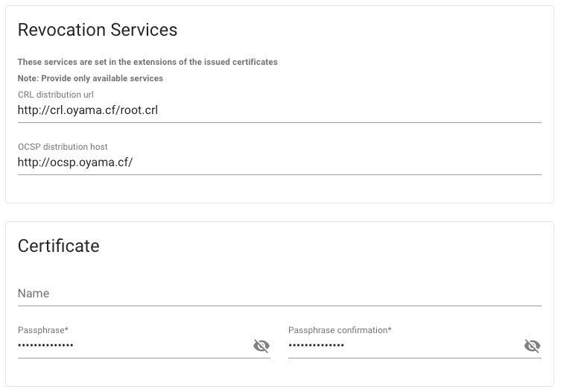Place cursor in http://ocsp.oyama.cf/ text
The height and width of the screenshot is (392, 561).
(x=75, y=162)
